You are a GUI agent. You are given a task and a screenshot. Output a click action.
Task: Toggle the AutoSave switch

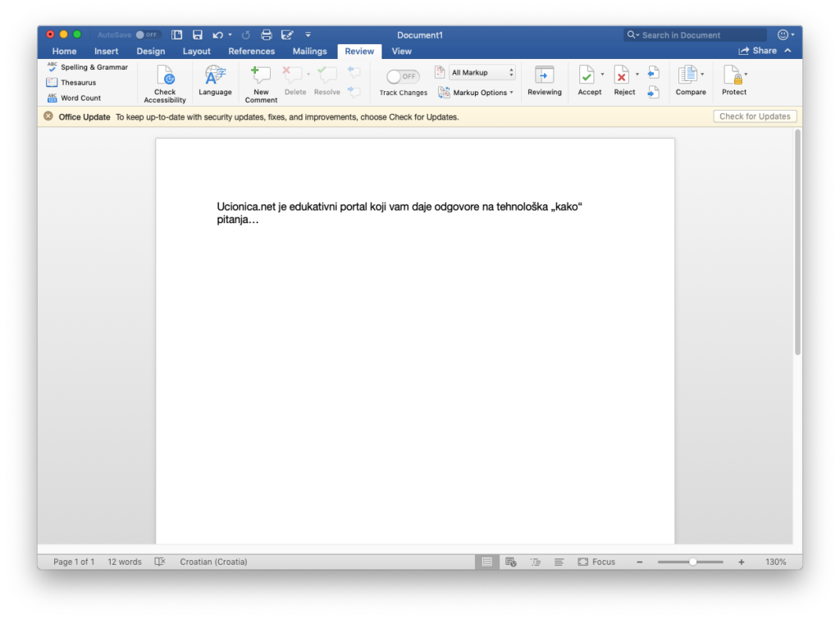[x=147, y=35]
